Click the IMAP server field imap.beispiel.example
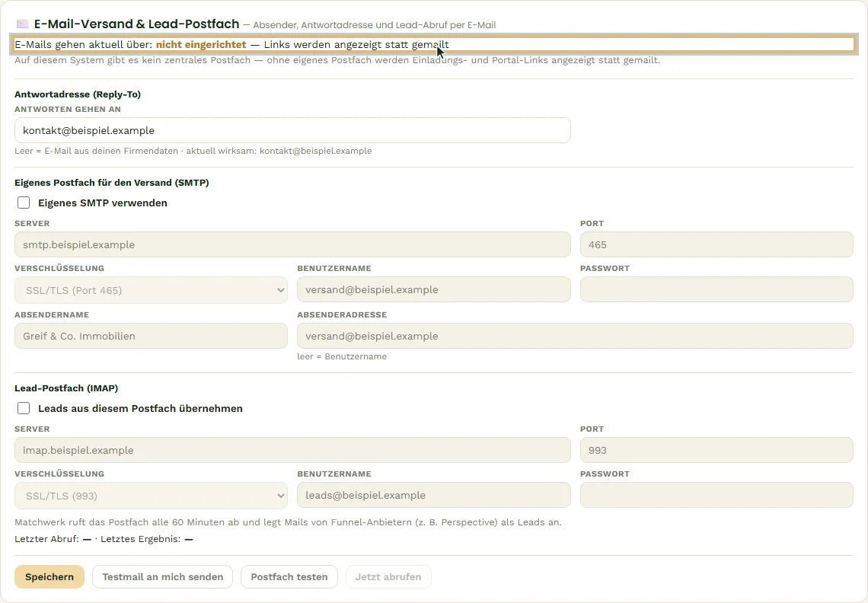 (292, 450)
